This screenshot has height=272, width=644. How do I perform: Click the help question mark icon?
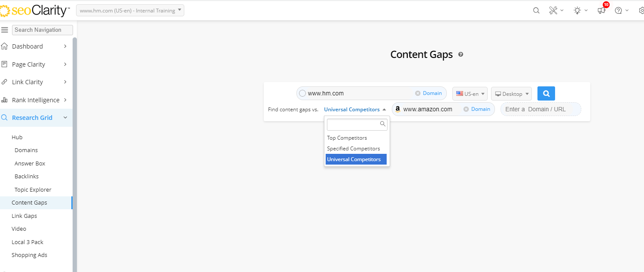click(x=619, y=11)
